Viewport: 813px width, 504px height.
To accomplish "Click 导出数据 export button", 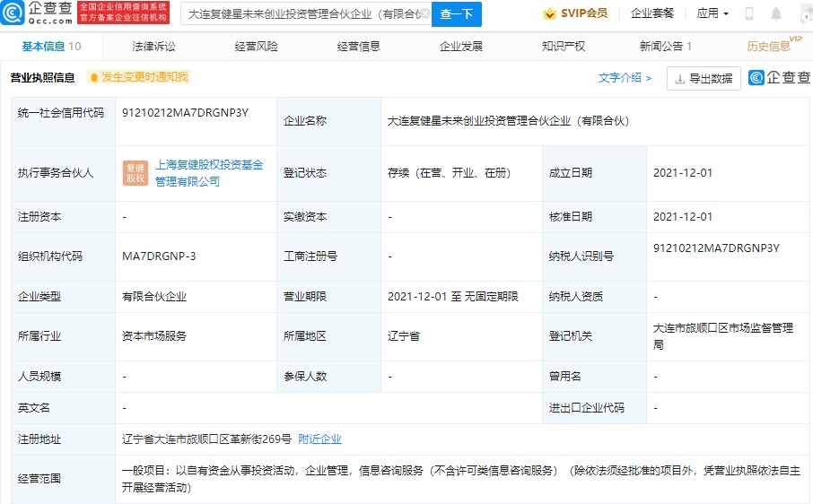I will [x=704, y=78].
